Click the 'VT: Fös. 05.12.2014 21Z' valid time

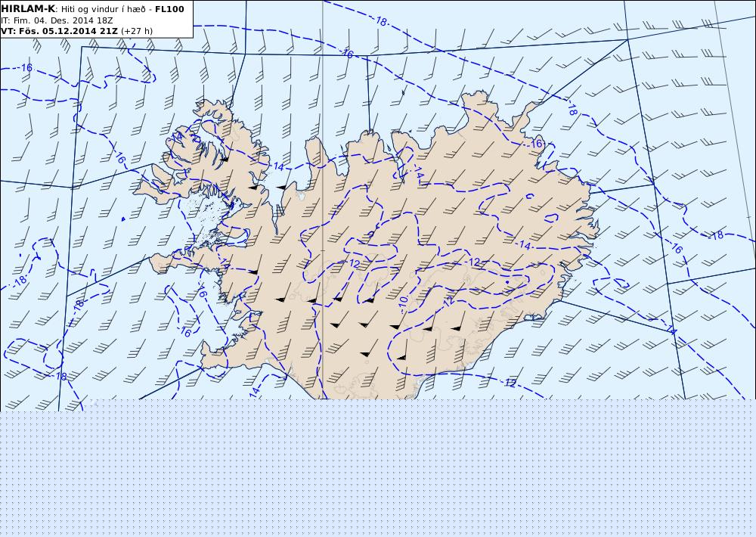(x=59, y=31)
